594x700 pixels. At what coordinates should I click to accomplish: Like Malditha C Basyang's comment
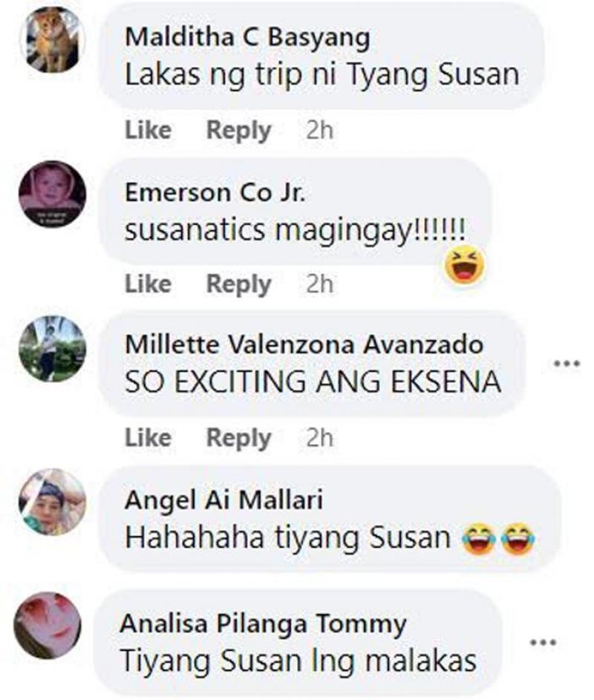tap(148, 130)
